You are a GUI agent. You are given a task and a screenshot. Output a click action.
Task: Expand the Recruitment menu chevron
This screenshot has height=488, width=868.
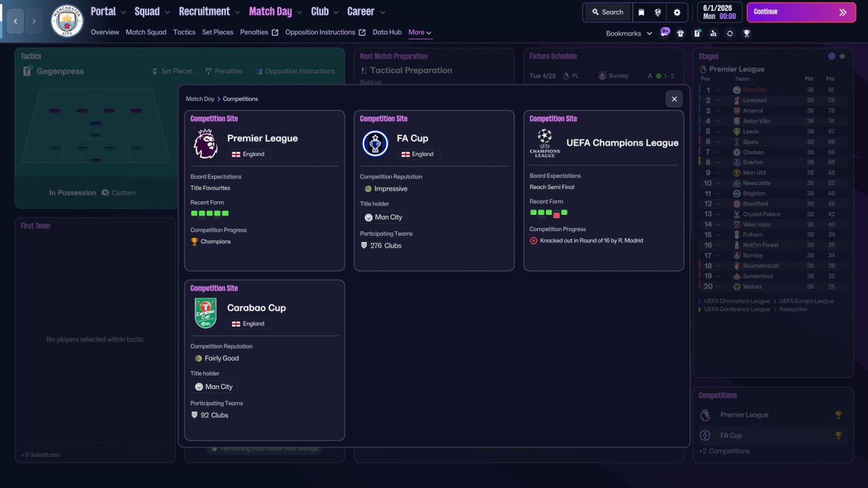tap(237, 12)
